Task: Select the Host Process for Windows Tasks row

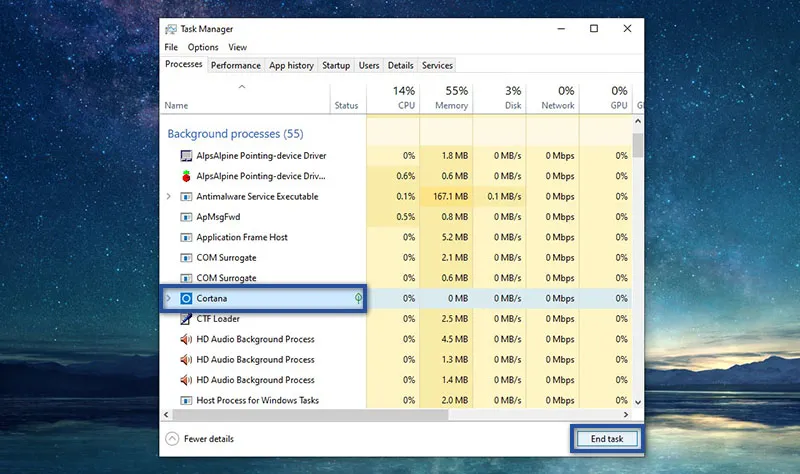Action: (396, 401)
